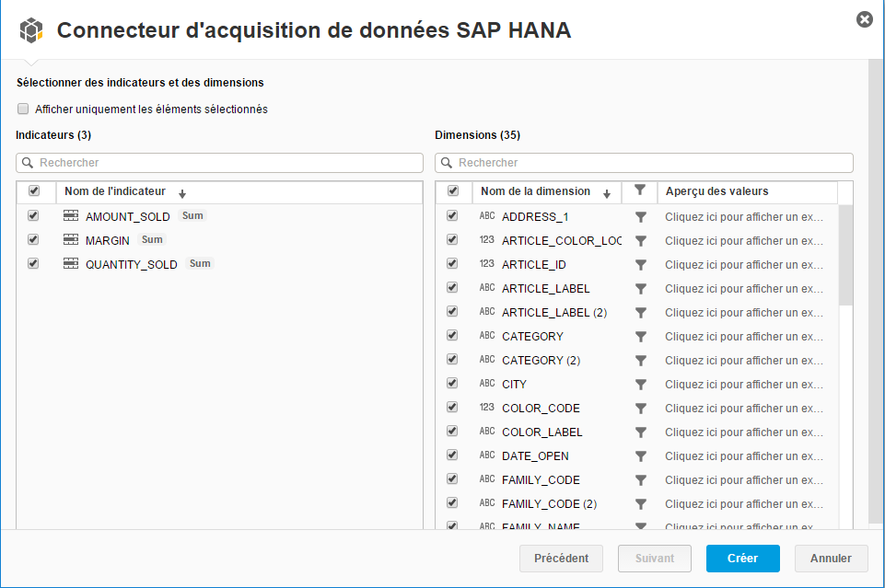Open the filter for ARTICLE_LABEL
The width and height of the screenshot is (885, 588).
click(641, 289)
